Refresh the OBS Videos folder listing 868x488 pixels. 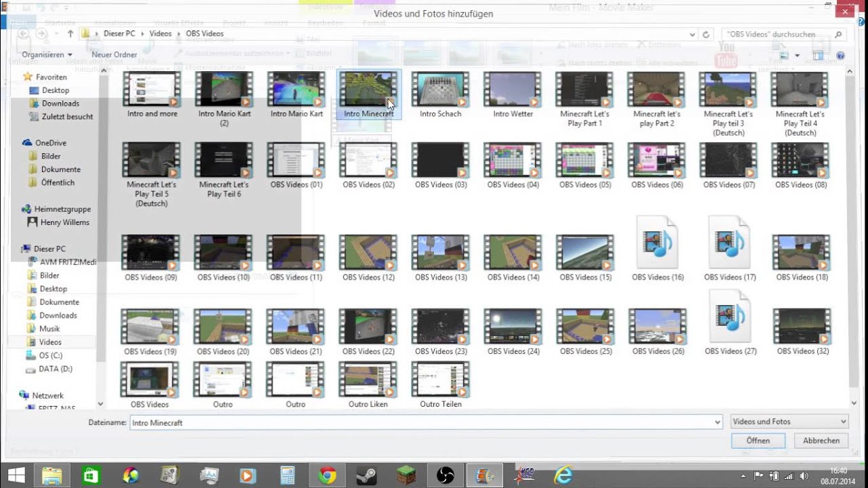706,34
